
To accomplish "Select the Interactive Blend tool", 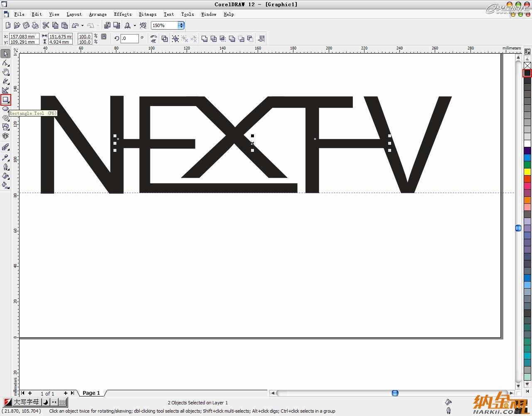I will (x=5, y=147).
